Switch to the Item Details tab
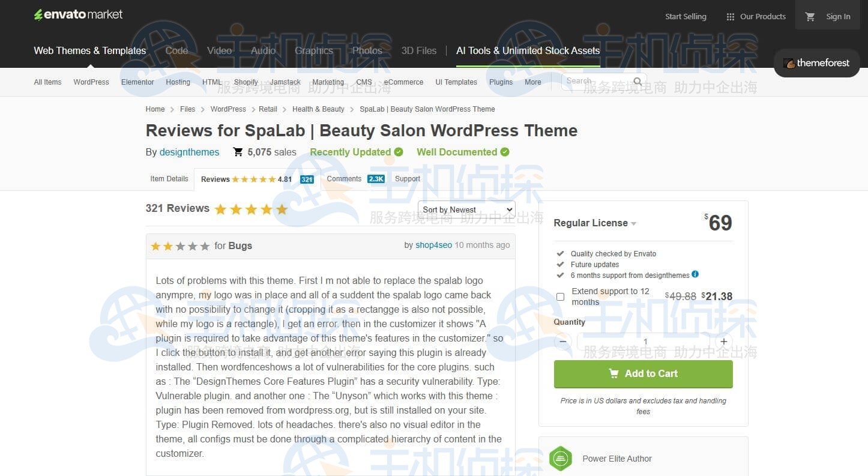 [169, 179]
